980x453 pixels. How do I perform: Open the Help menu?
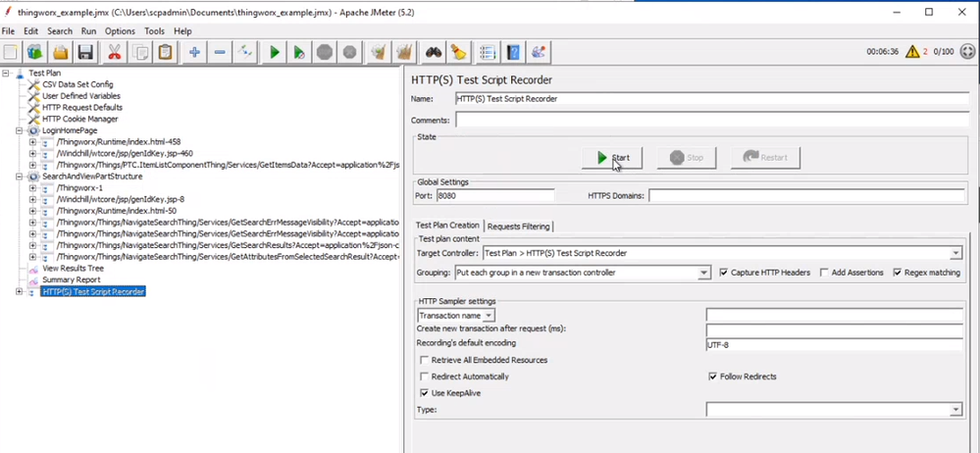(182, 30)
